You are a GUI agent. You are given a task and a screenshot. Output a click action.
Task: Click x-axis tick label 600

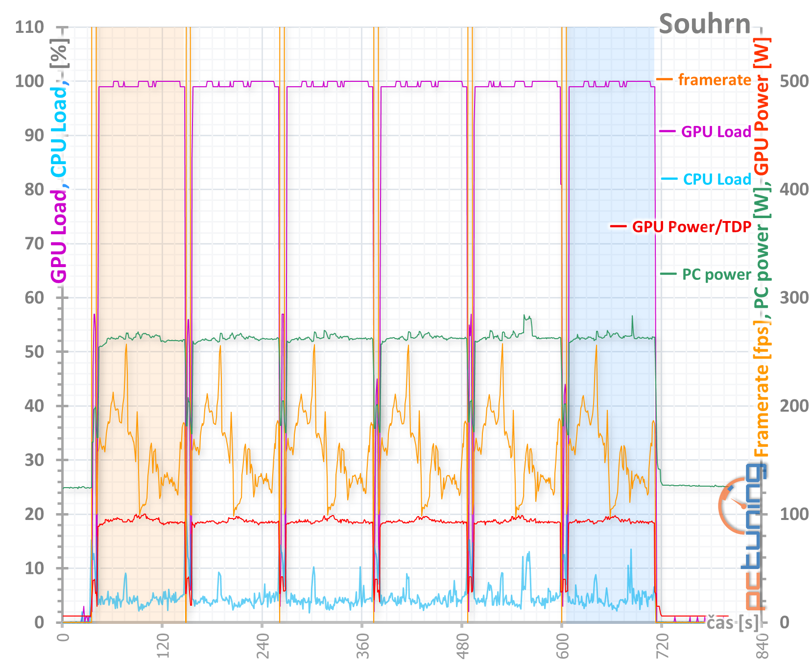(562, 646)
